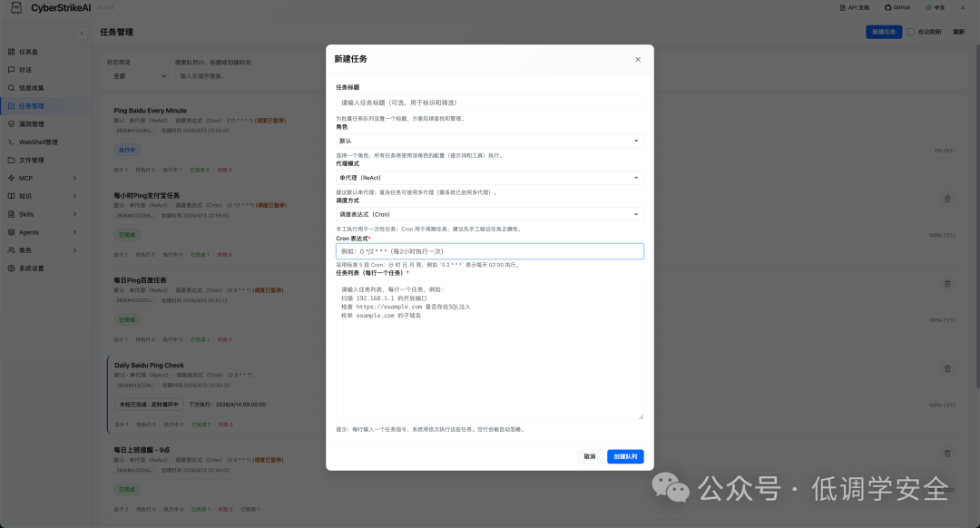Open the 代理模式 dropdown

point(489,178)
